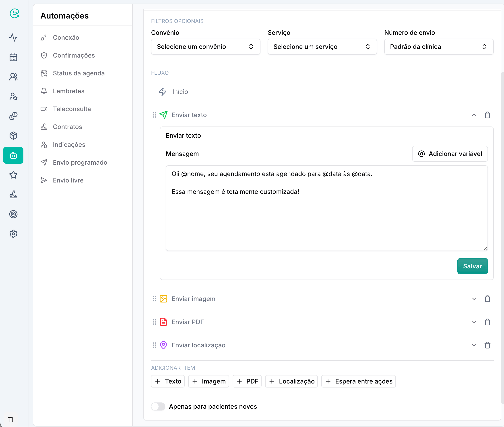Open the calendar icon in the sidebar
The height and width of the screenshot is (427, 504).
pos(14,57)
